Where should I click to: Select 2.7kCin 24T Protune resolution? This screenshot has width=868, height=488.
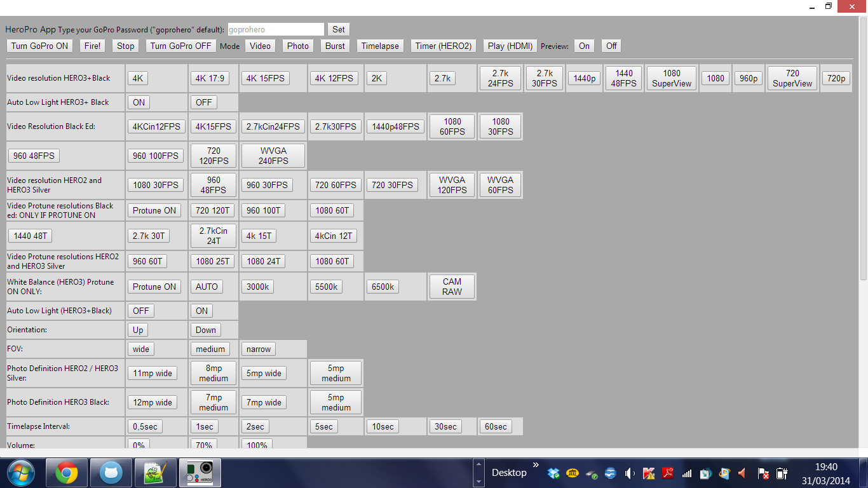point(214,236)
